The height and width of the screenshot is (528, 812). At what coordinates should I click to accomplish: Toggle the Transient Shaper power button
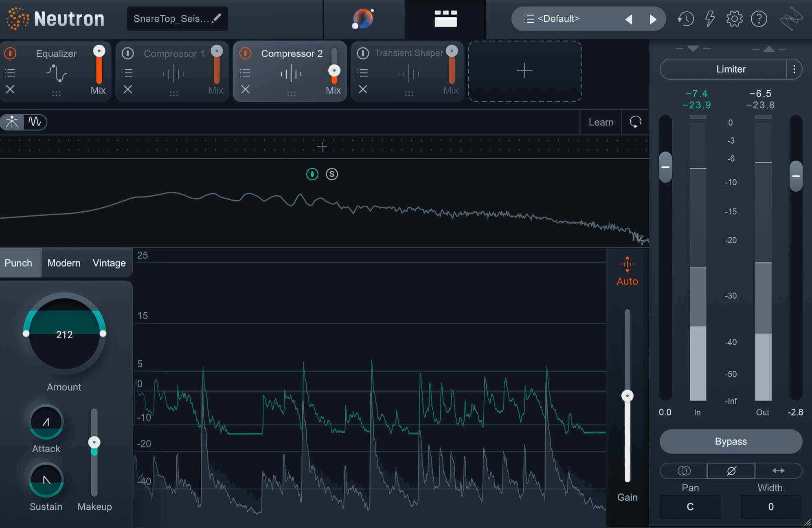click(x=362, y=53)
